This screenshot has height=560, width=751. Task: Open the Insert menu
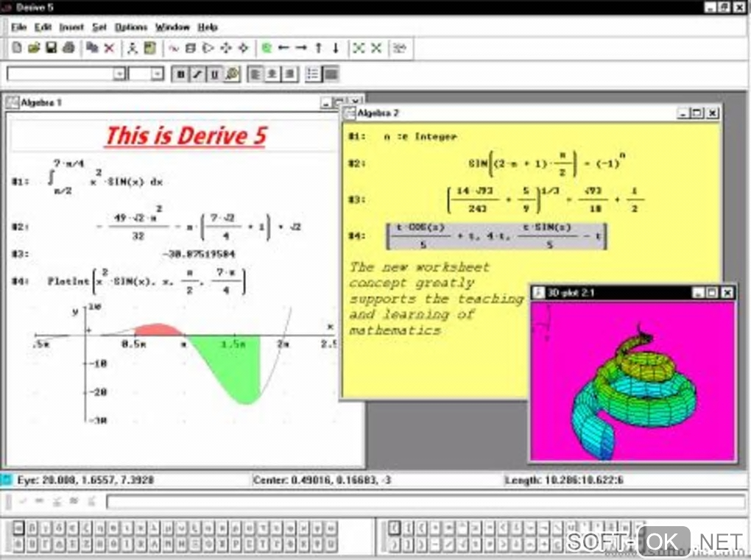click(71, 27)
